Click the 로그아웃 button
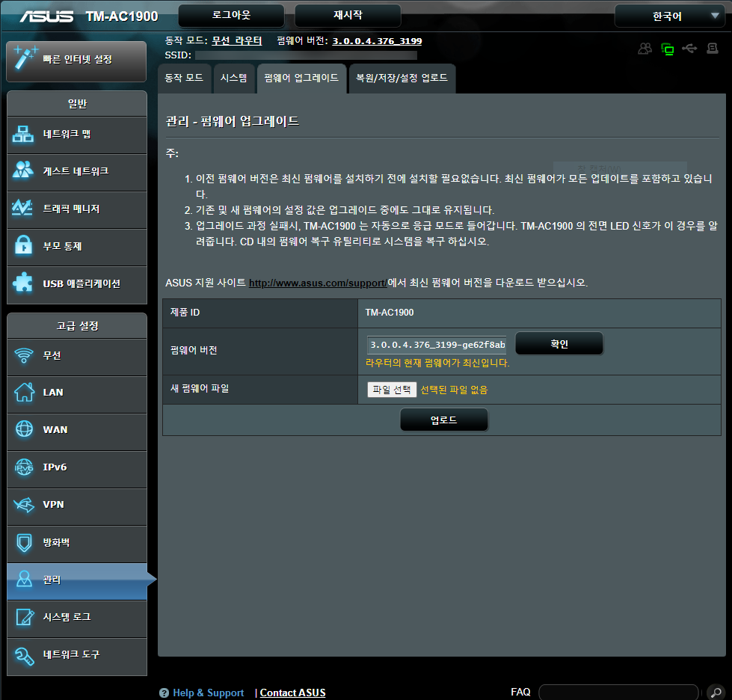732x700 pixels. point(232,16)
